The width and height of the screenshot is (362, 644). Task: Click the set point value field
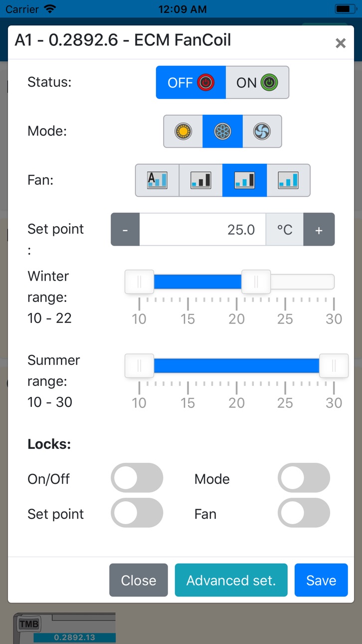tap(202, 230)
